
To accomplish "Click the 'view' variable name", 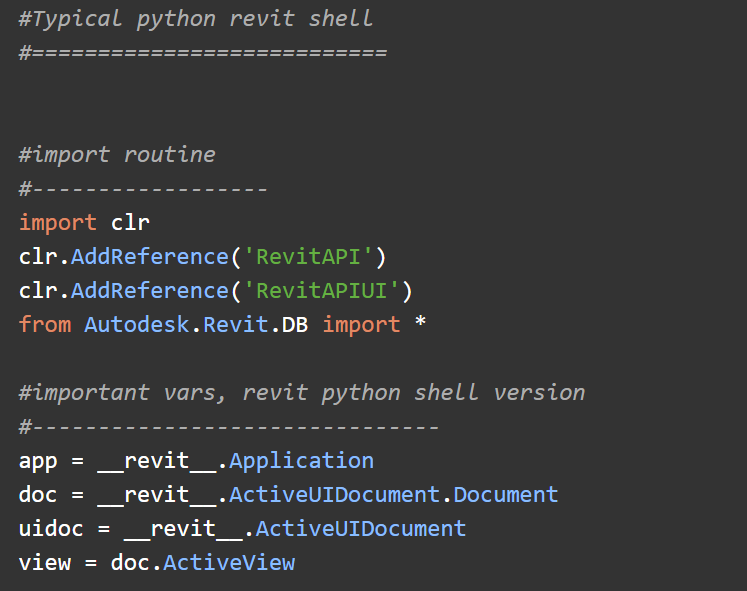I will tap(45, 562).
